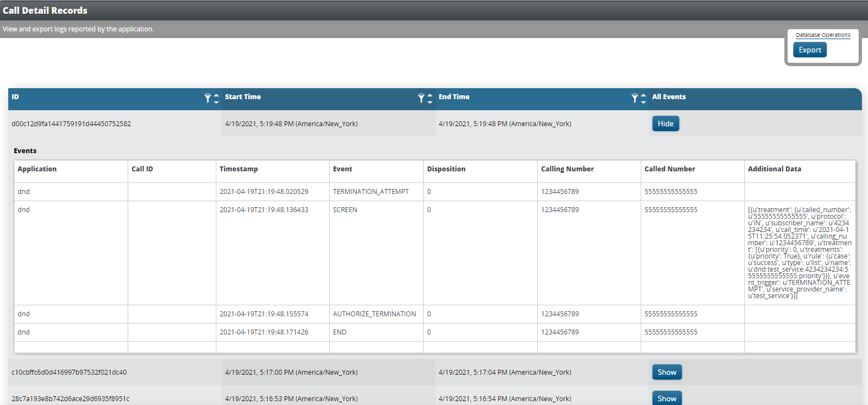This screenshot has height=405, width=868.
Task: Click the End Time column header label
Action: pos(454,96)
